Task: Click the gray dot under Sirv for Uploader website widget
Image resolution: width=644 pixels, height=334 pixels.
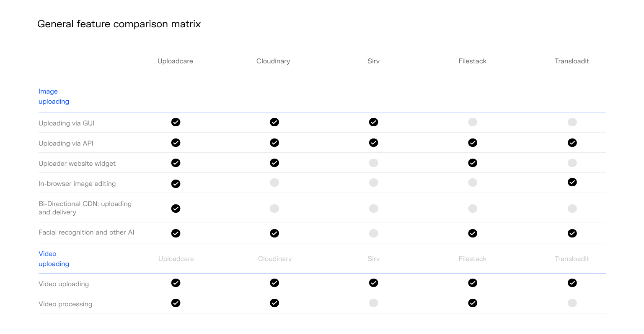Action: coord(373,163)
